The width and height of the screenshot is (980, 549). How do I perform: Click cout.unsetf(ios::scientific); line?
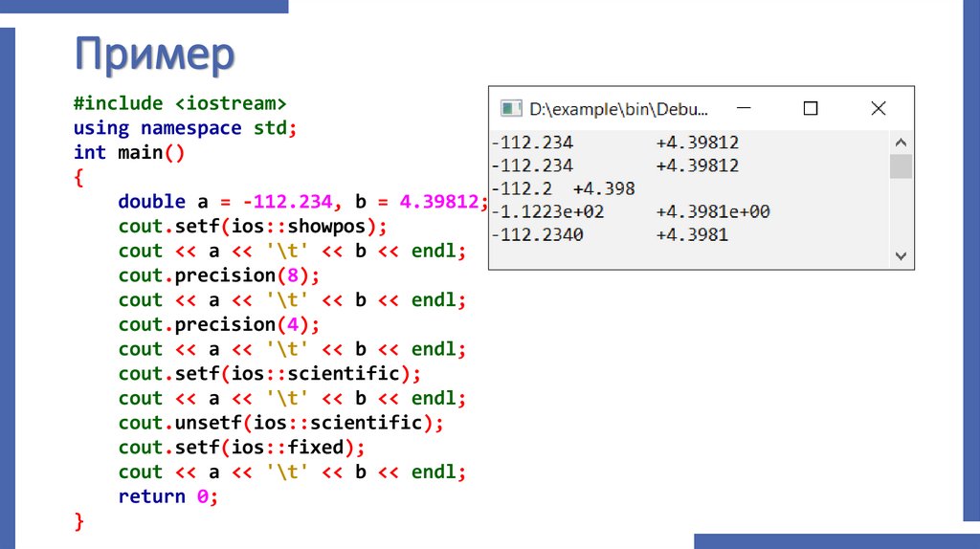point(281,423)
